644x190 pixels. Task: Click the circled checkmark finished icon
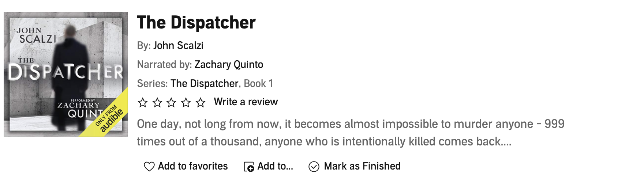pos(314,167)
